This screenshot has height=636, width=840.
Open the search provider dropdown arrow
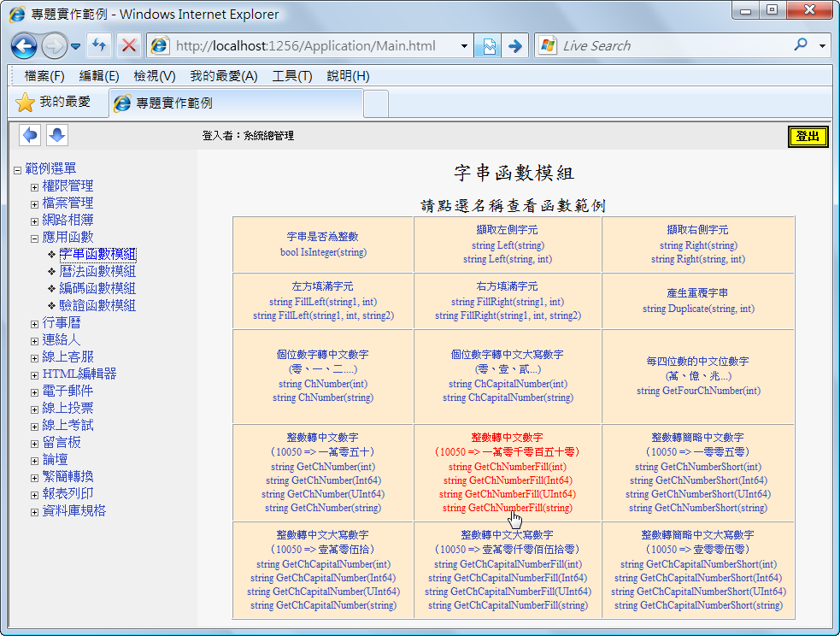pos(822,46)
